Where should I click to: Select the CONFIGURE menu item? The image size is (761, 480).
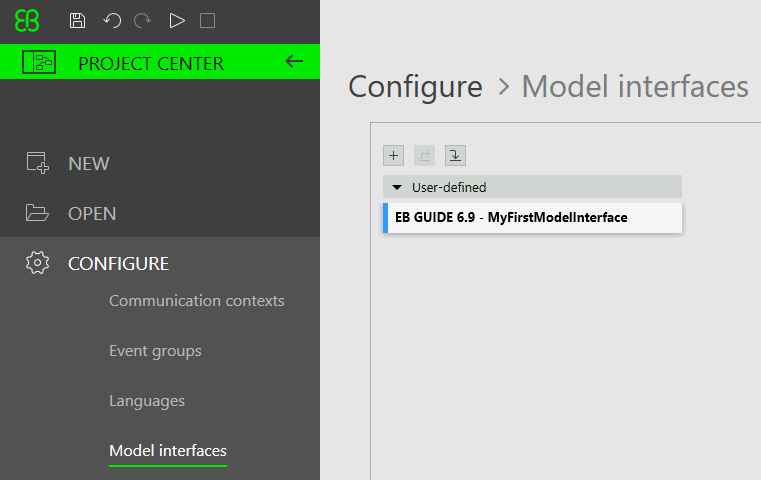118,264
